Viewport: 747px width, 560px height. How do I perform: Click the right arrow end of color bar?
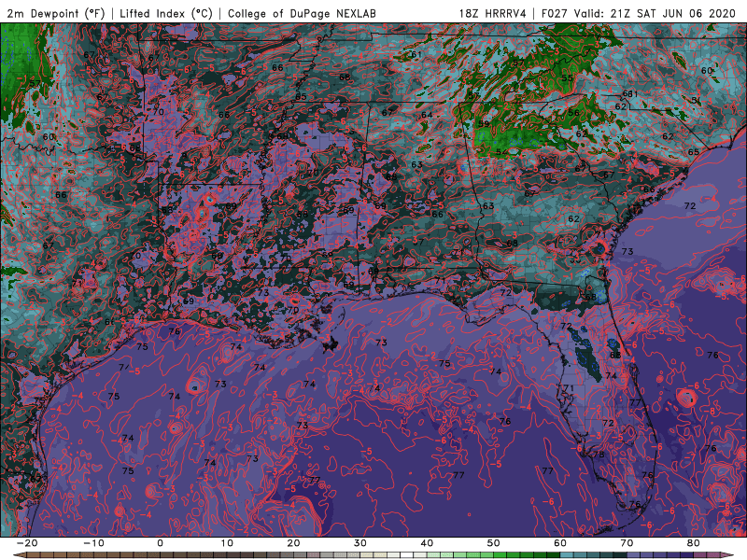(x=729, y=555)
